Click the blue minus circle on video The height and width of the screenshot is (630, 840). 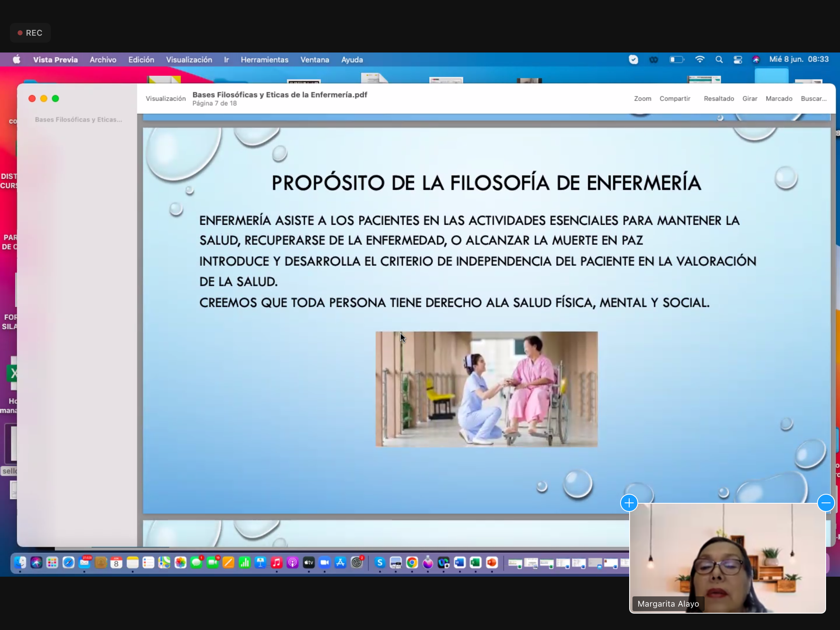tap(826, 503)
